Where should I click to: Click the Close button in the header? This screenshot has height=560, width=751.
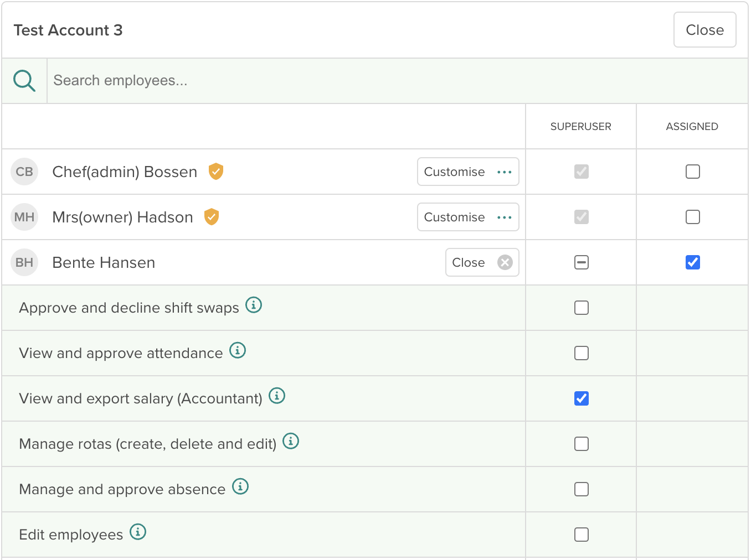[704, 30]
